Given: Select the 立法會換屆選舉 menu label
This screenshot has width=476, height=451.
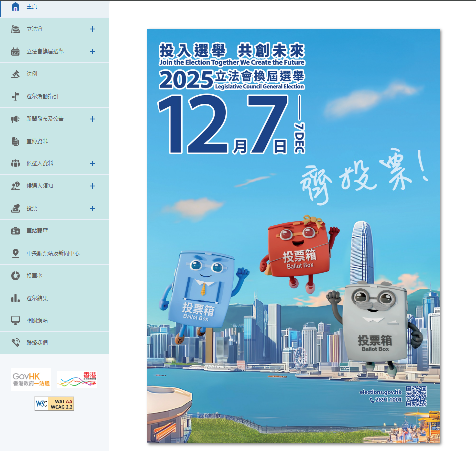Looking at the screenshot, I should (45, 51).
